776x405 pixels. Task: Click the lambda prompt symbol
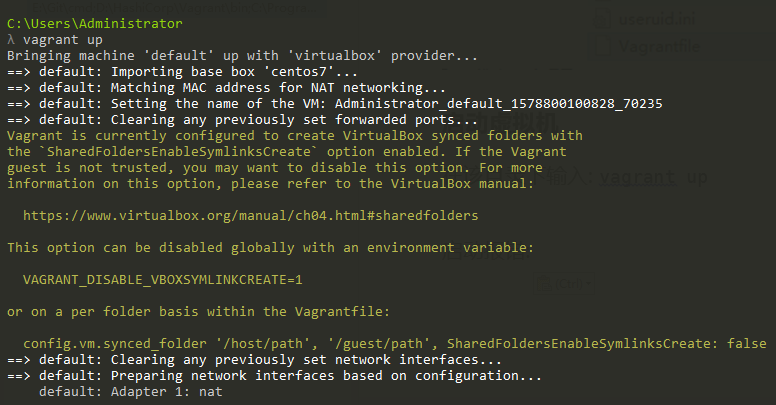11,39
